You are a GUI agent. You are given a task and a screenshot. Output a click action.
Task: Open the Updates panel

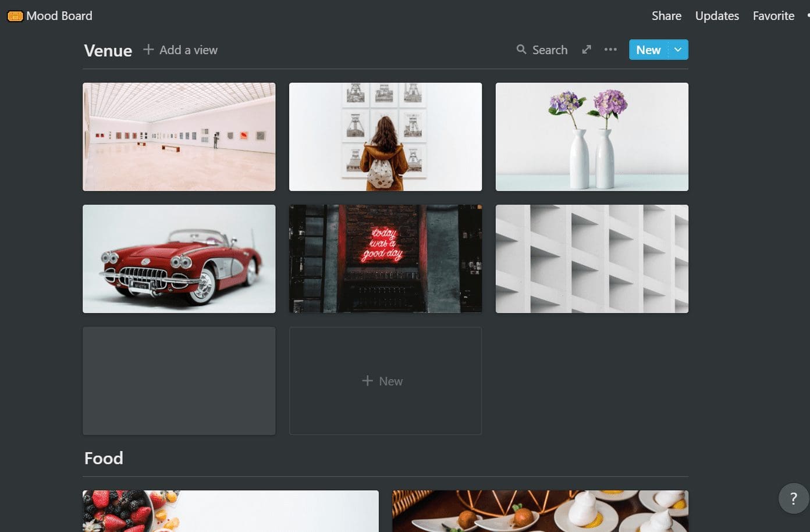click(716, 16)
